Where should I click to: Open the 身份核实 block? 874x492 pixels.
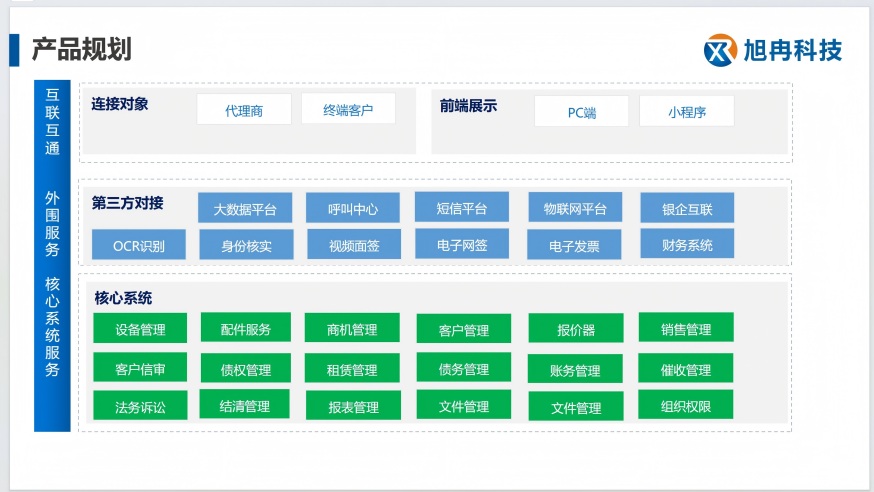pyautogui.click(x=246, y=245)
